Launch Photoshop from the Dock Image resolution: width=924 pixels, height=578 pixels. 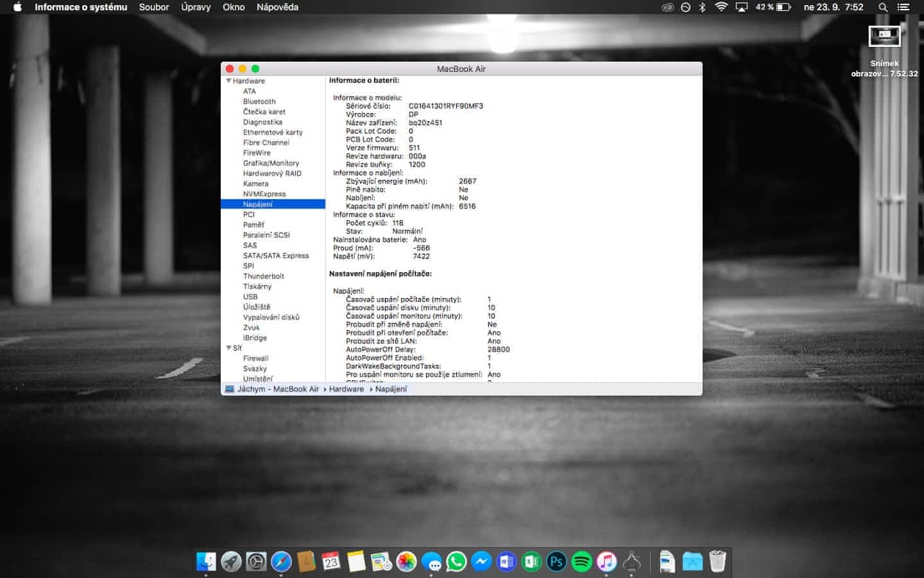[x=556, y=562]
